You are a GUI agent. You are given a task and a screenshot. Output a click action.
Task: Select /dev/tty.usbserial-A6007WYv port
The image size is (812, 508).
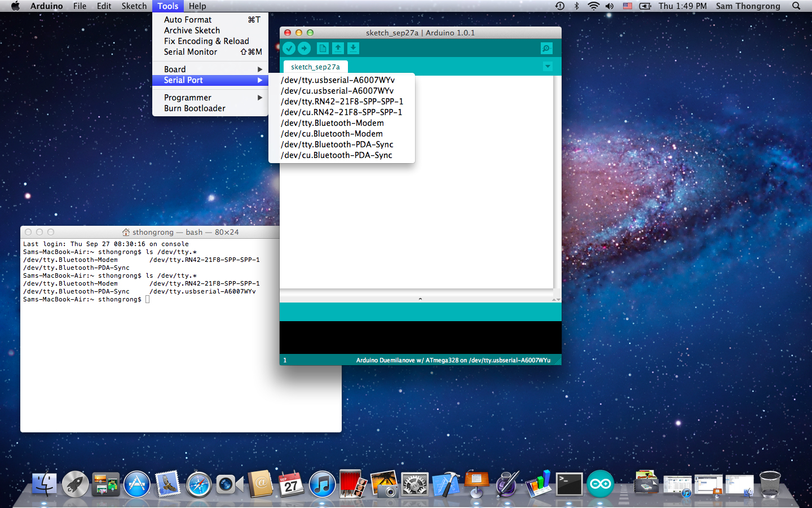tap(342, 80)
